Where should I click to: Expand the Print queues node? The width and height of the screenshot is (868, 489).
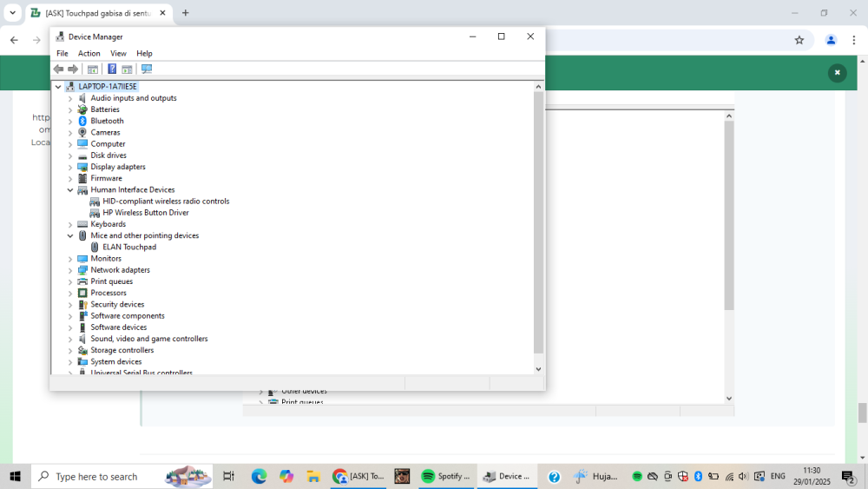tap(70, 282)
